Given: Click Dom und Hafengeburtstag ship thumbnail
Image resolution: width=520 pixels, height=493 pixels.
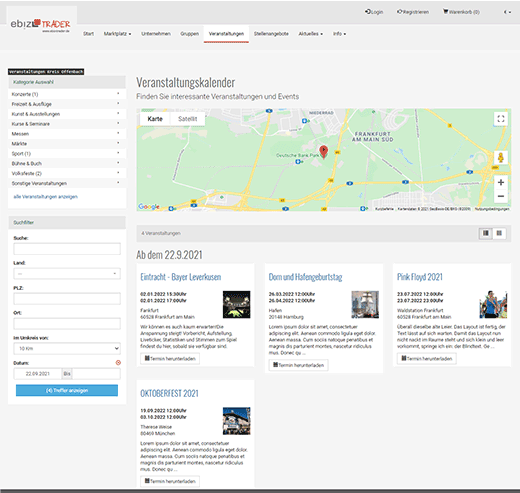Looking at the screenshot, I should point(365,304).
